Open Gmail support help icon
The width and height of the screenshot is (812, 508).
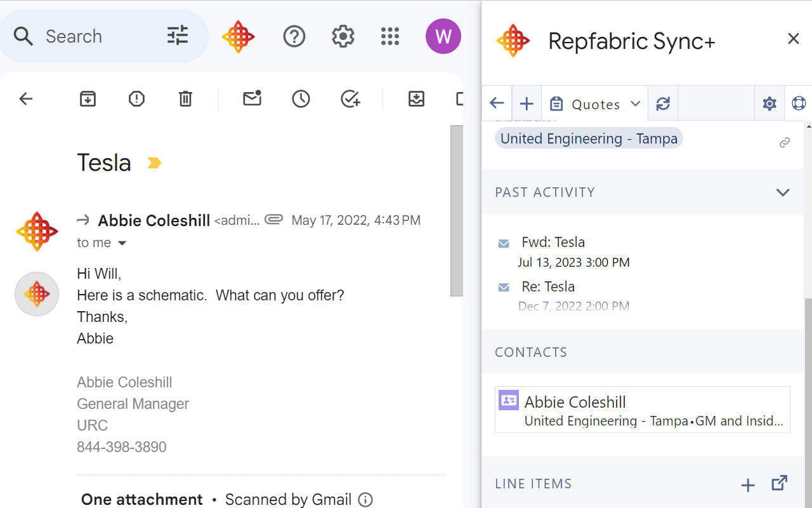pyautogui.click(x=294, y=36)
